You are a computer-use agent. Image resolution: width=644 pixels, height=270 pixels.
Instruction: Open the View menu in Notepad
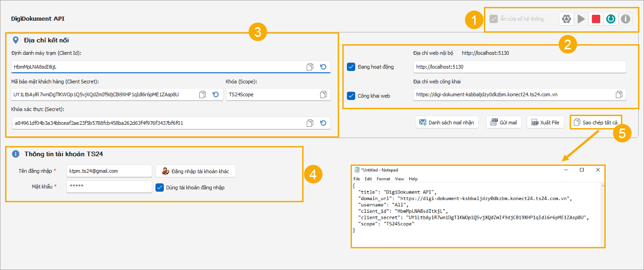[x=400, y=179]
